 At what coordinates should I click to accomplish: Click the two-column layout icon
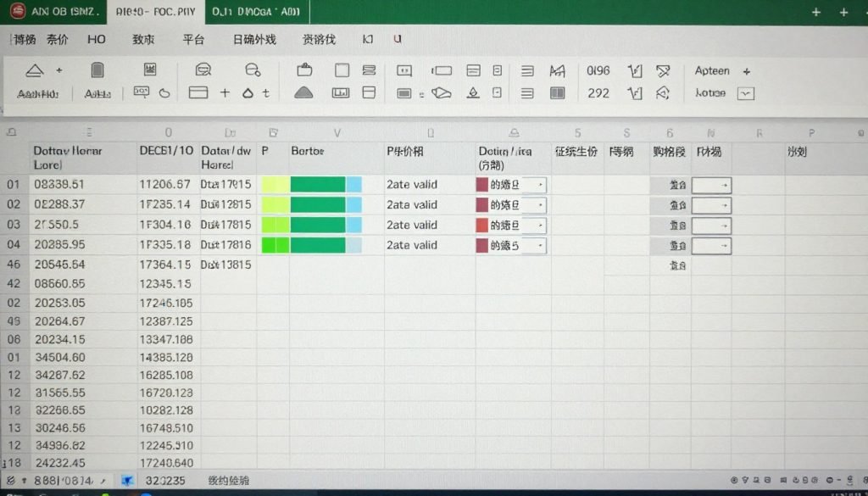click(x=558, y=93)
